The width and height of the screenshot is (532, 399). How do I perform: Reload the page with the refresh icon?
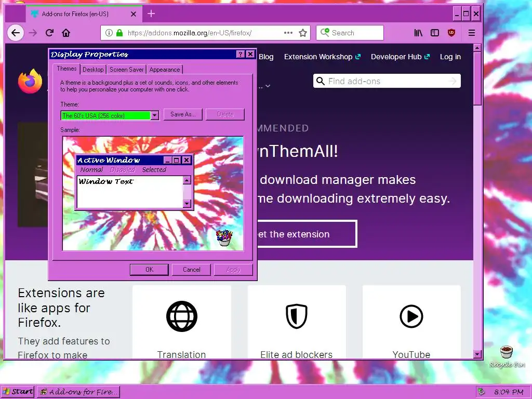[x=49, y=33]
